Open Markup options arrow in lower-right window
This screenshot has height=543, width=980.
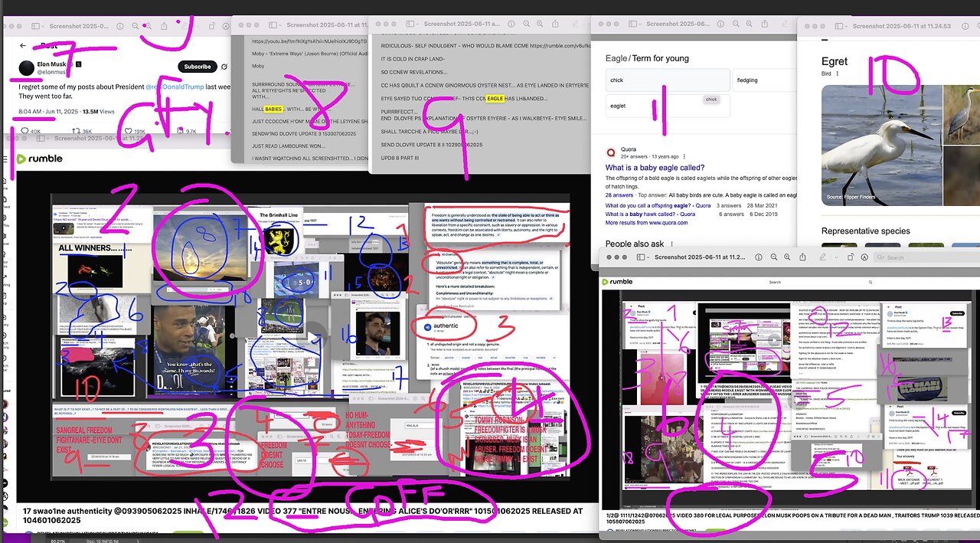pyautogui.click(x=837, y=257)
